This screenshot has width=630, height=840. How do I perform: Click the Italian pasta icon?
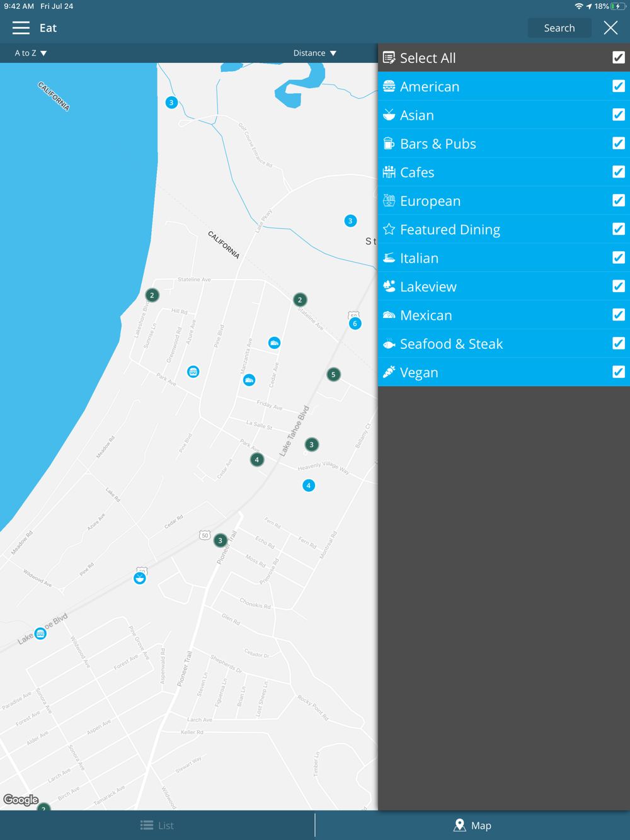point(389,258)
